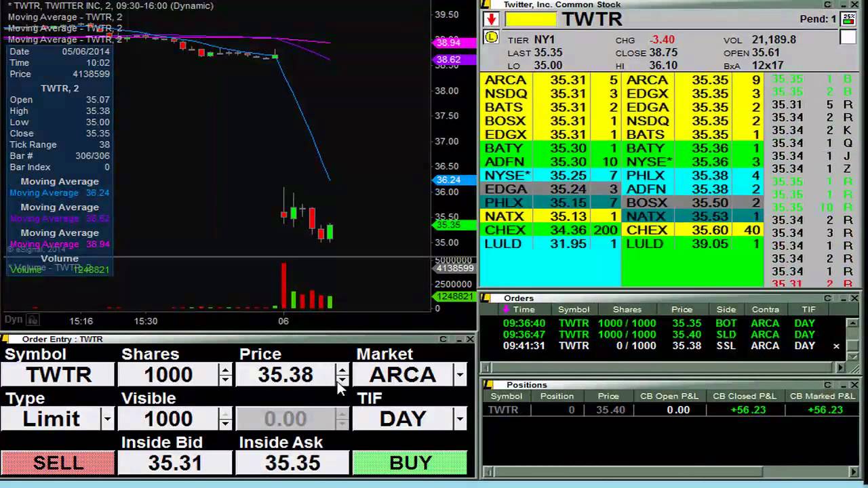Sort Orders by TIF column header
The height and width of the screenshot is (488, 868).
tap(808, 310)
